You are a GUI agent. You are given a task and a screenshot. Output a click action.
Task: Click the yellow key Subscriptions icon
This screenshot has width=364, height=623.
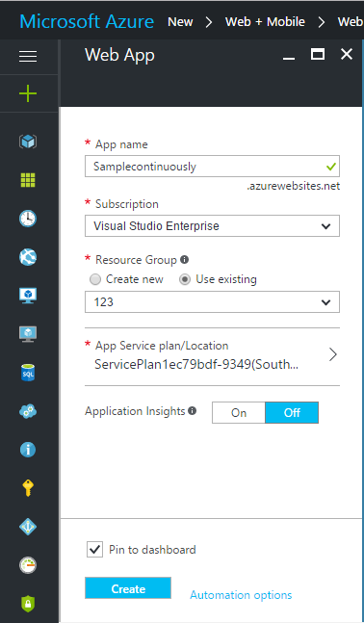click(28, 488)
